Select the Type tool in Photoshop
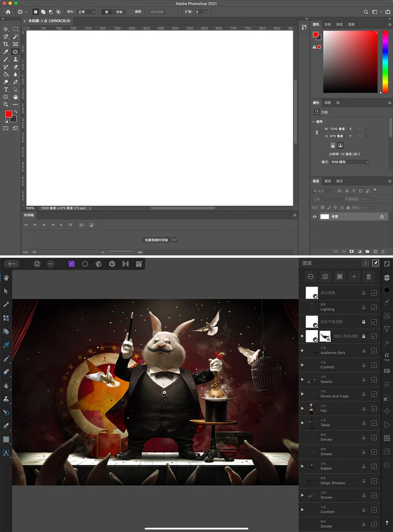Screen dimensions: 393x532 pyautogui.click(x=6, y=89)
